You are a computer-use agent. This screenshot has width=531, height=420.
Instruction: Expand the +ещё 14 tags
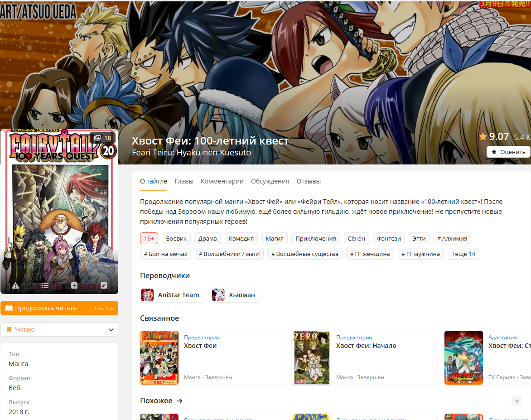coord(463,254)
